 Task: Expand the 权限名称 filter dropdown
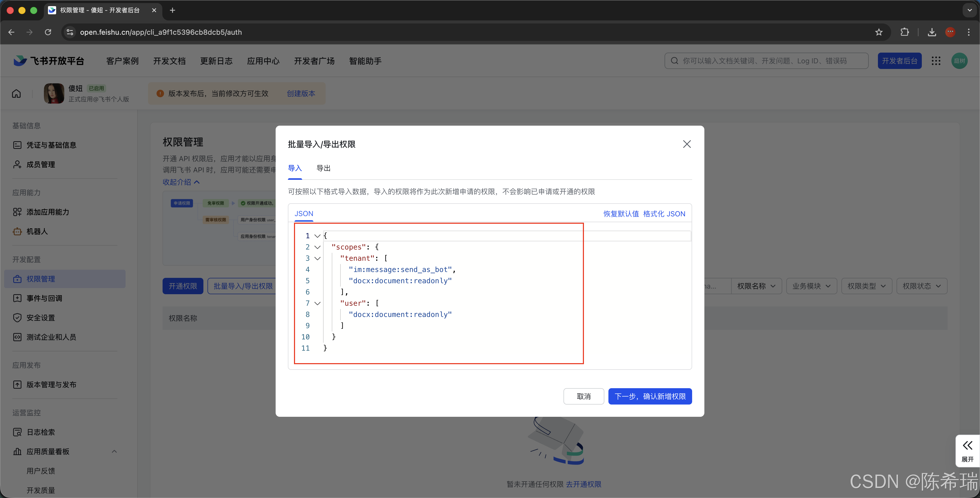[756, 286]
